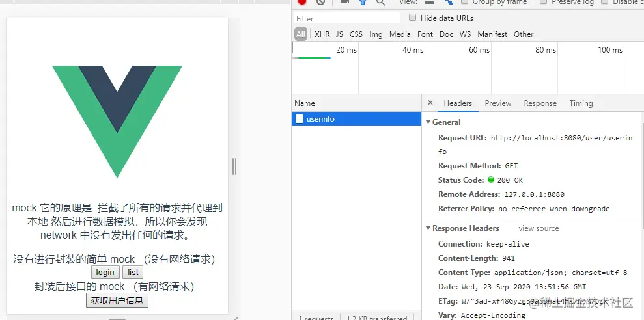Enable the Preserve log checkbox
Viewport: 644px width, 320px height.
[543, 2]
